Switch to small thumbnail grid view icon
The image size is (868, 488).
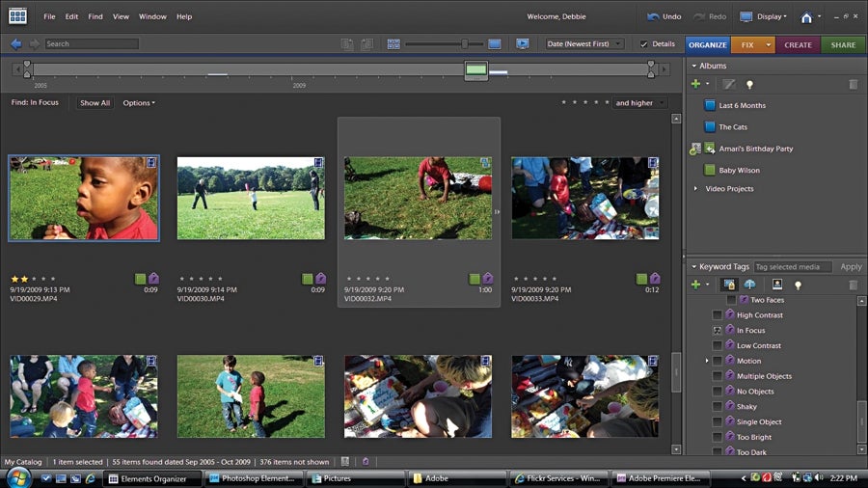393,44
